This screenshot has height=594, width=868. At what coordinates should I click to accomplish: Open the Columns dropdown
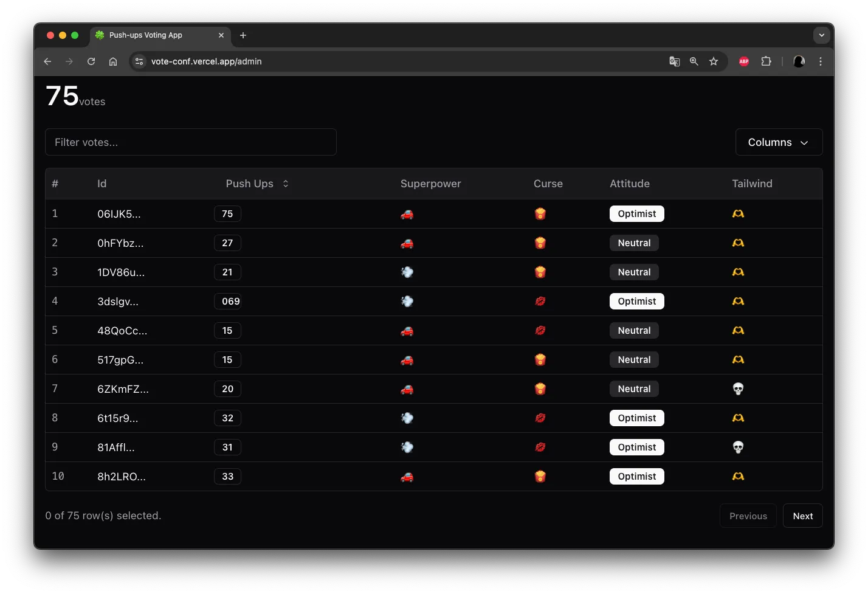(778, 142)
